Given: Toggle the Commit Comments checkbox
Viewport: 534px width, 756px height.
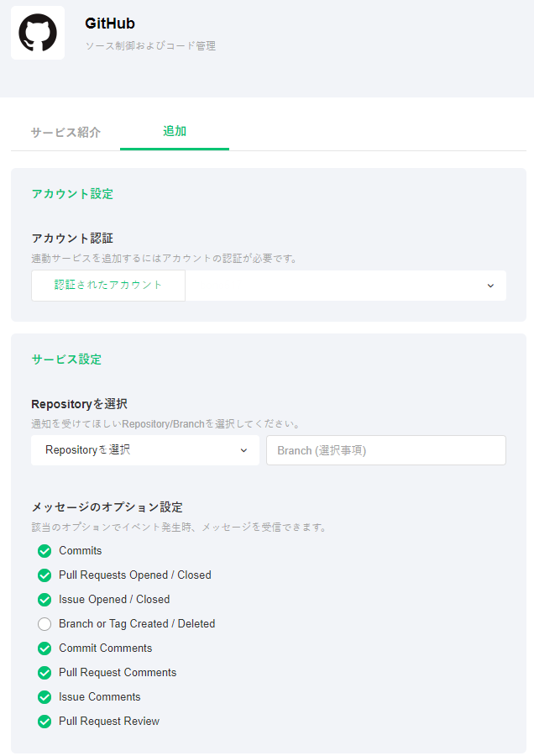Looking at the screenshot, I should (x=44, y=648).
